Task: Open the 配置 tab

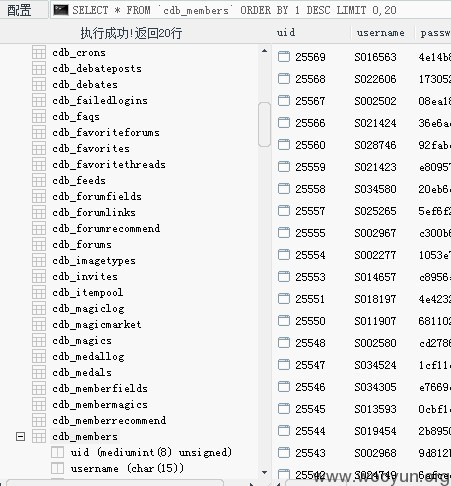Action: coord(19,10)
